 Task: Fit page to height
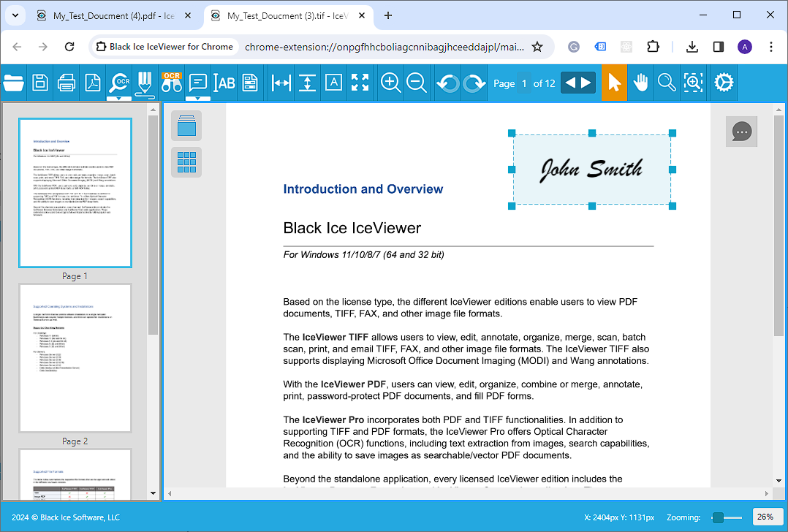(307, 83)
